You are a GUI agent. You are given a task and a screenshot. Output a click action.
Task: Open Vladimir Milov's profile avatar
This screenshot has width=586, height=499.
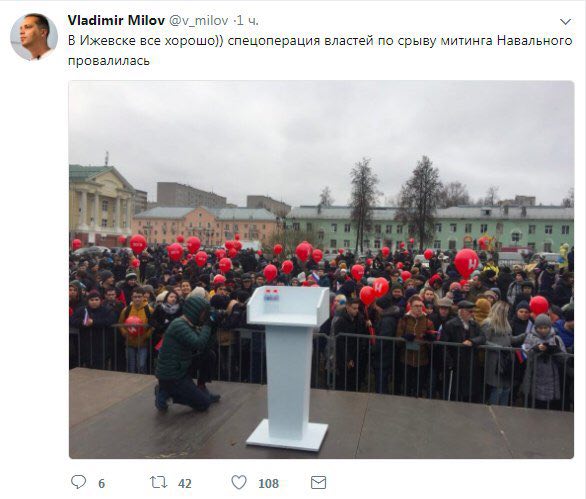click(x=34, y=37)
